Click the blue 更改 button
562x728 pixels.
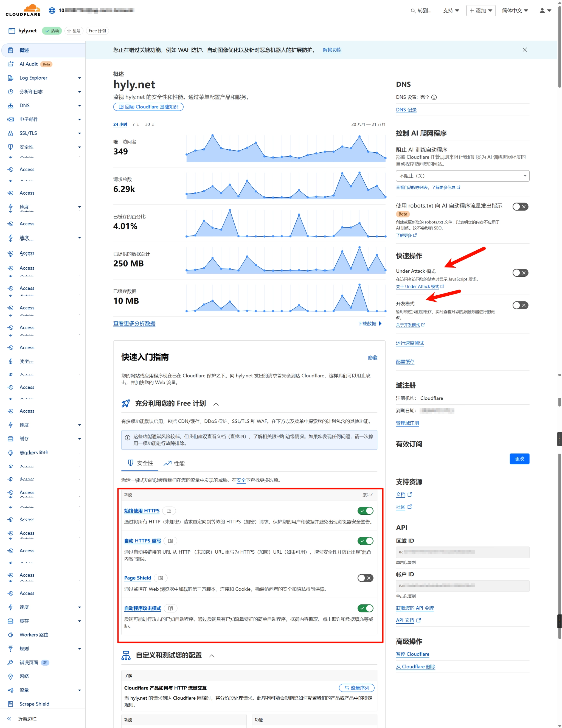tap(519, 459)
